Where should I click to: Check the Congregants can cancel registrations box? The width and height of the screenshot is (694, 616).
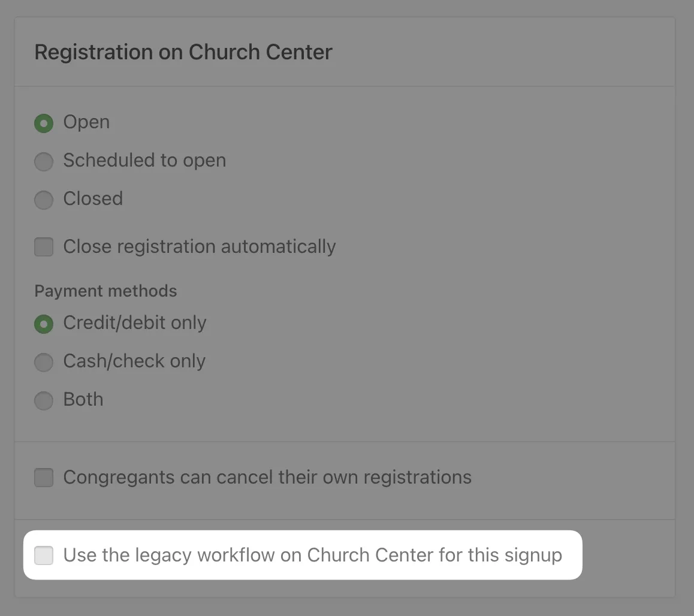[x=43, y=478]
